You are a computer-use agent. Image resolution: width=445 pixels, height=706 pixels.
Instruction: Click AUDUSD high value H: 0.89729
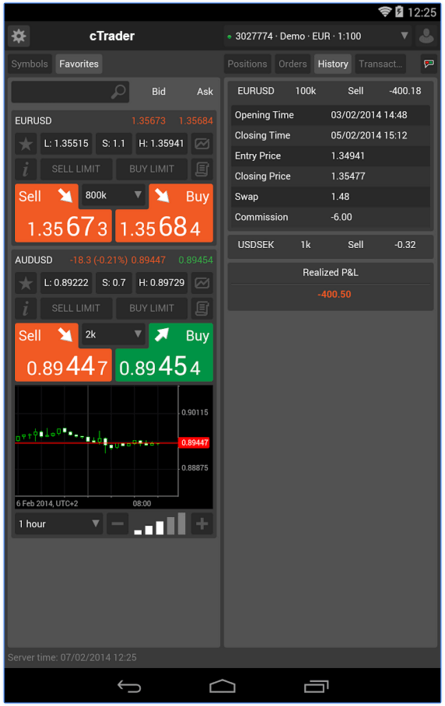point(161,283)
